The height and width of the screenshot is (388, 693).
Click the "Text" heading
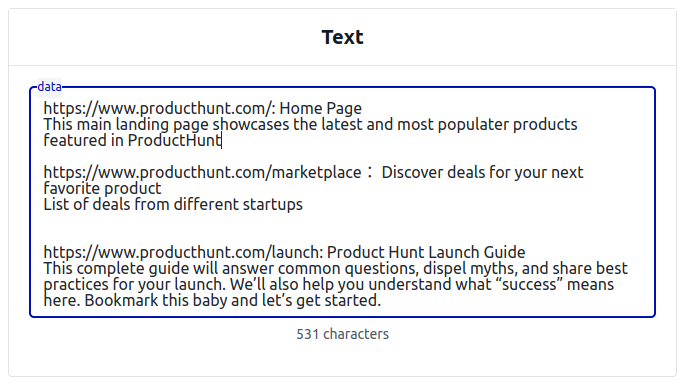343,37
